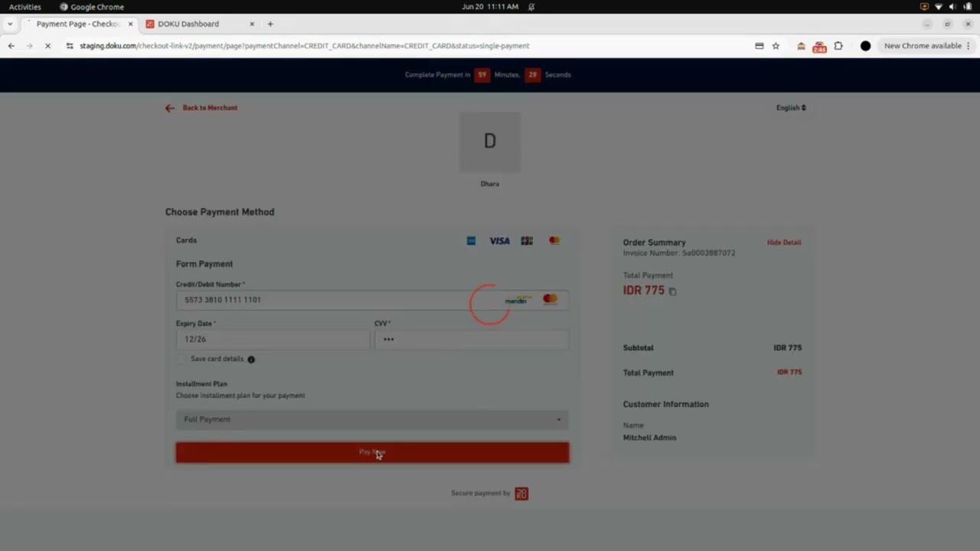Click the JCB card logo
This screenshot has width=980, height=551.
pos(527,240)
